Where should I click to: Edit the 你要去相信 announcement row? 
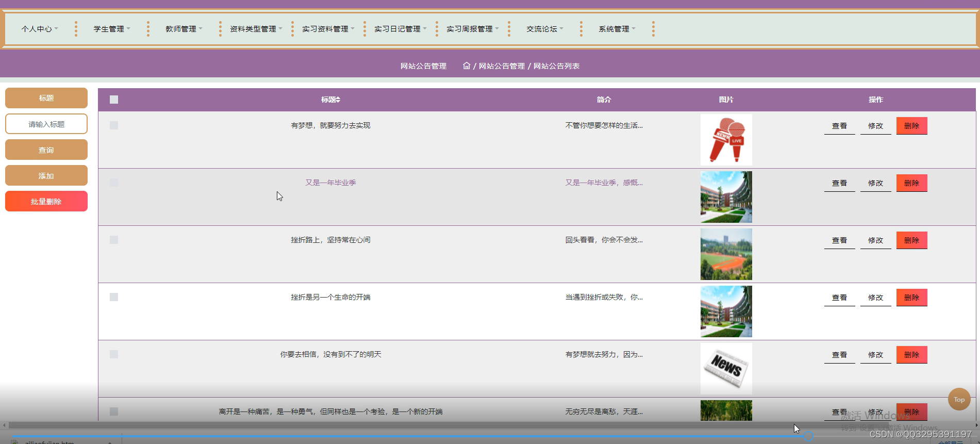[876, 355]
